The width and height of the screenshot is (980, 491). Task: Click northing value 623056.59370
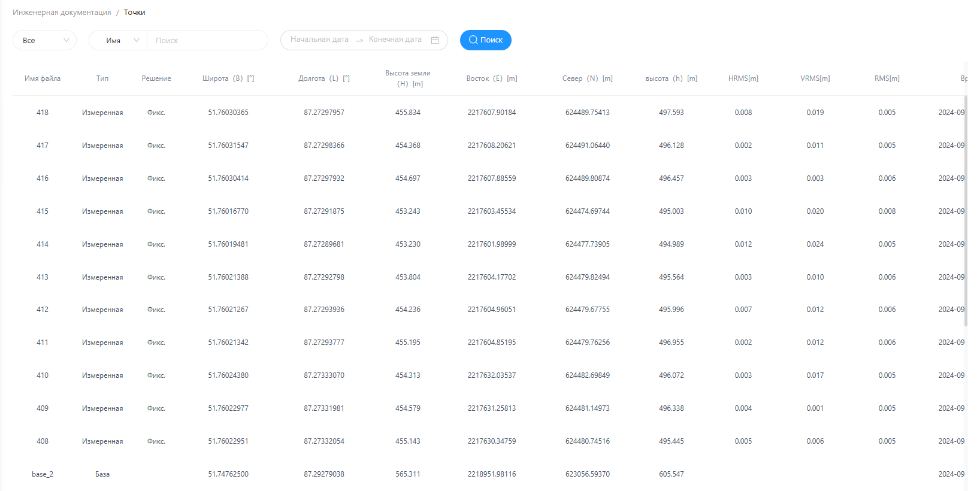point(588,474)
